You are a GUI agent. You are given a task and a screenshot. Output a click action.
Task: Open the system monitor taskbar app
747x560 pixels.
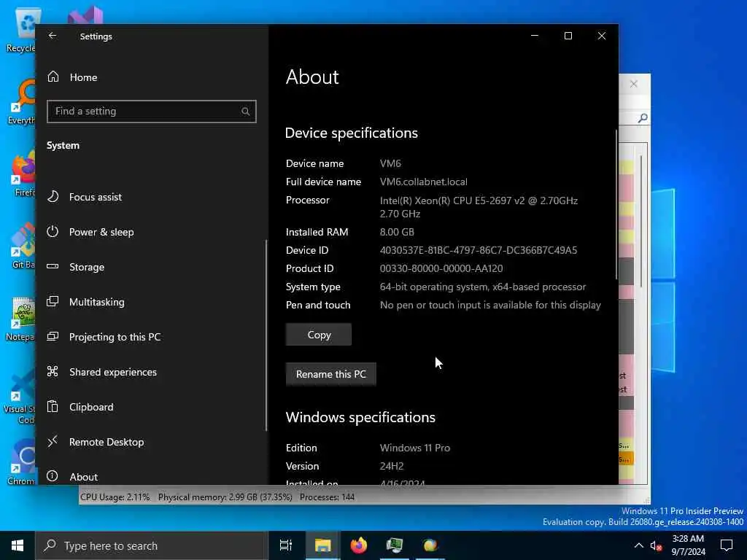395,545
